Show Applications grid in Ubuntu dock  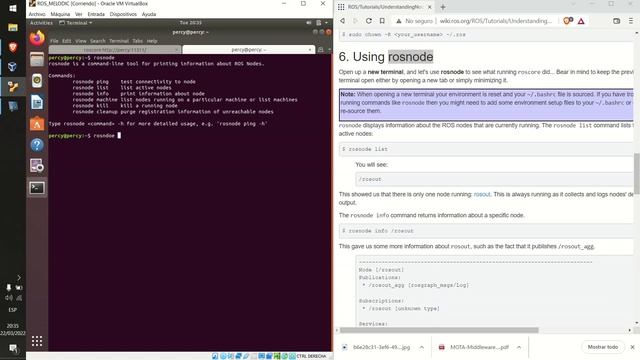(37, 341)
